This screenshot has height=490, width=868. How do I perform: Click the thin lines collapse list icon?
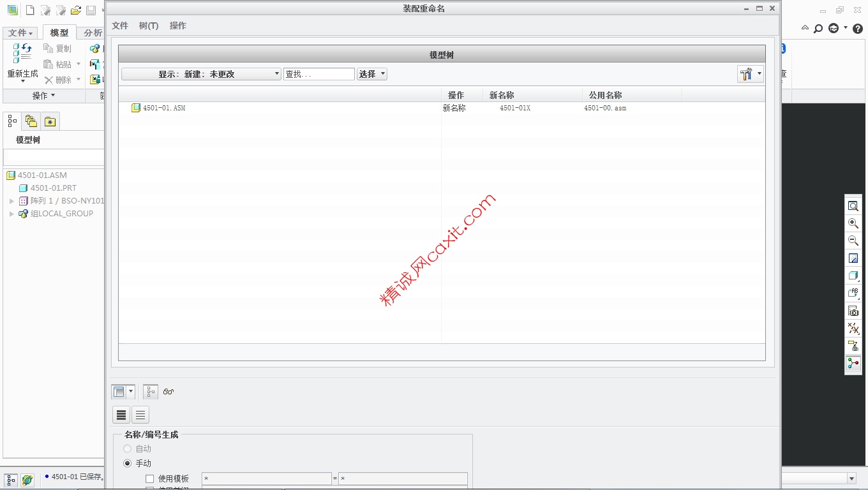pyautogui.click(x=140, y=415)
